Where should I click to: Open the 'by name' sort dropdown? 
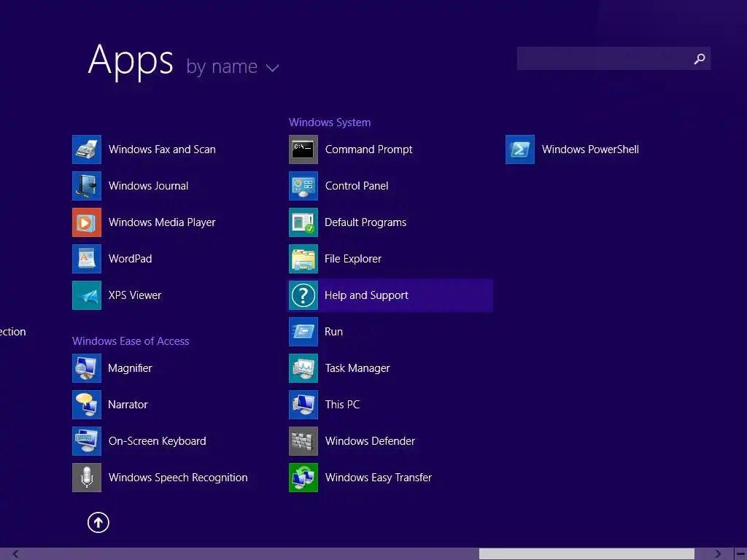click(x=233, y=66)
